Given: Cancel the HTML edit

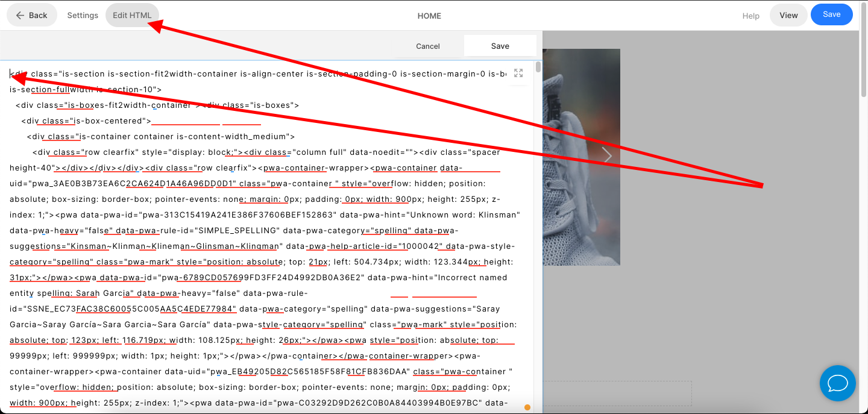Looking at the screenshot, I should 428,46.
